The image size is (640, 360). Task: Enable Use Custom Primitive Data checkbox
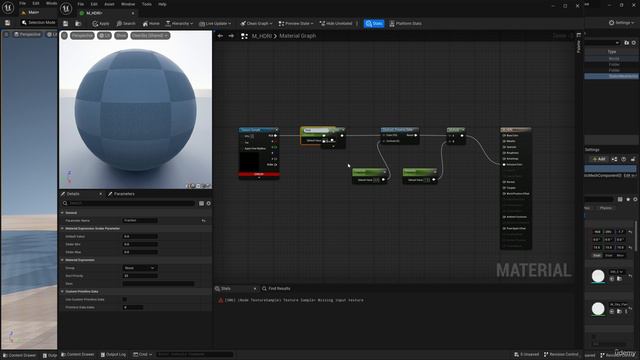click(x=125, y=300)
